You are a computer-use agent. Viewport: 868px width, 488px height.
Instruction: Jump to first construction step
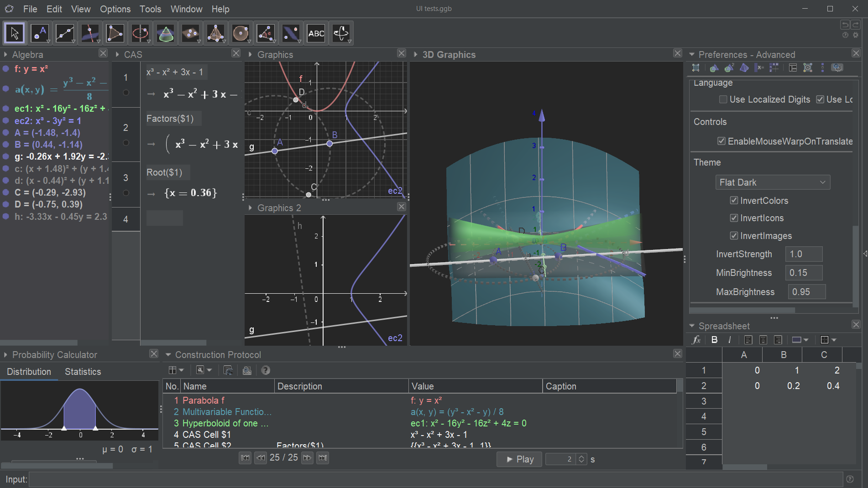[245, 458]
